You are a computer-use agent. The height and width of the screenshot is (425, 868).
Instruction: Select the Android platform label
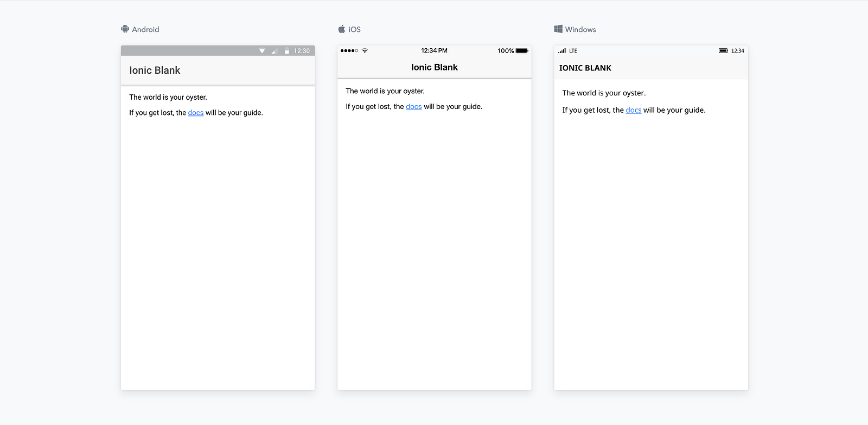click(145, 29)
